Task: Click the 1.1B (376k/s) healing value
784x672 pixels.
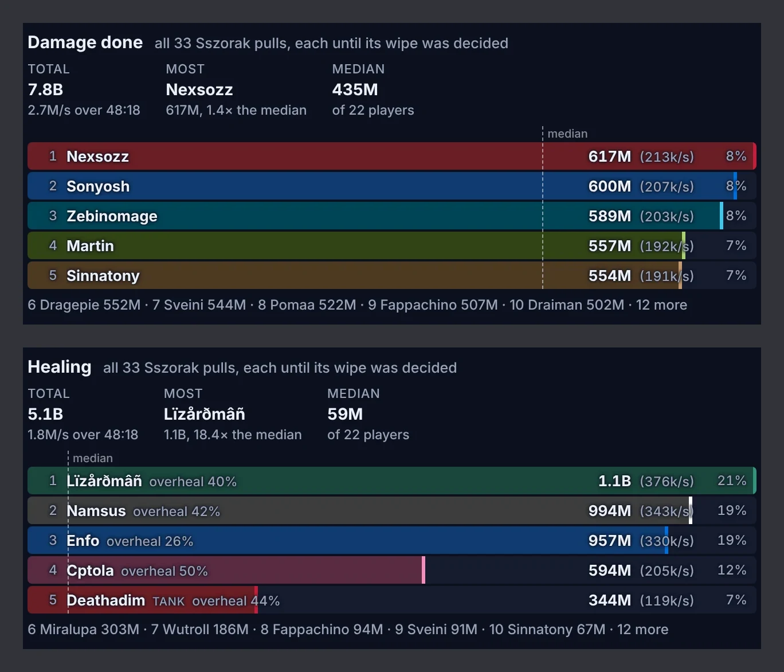Action: 646,481
